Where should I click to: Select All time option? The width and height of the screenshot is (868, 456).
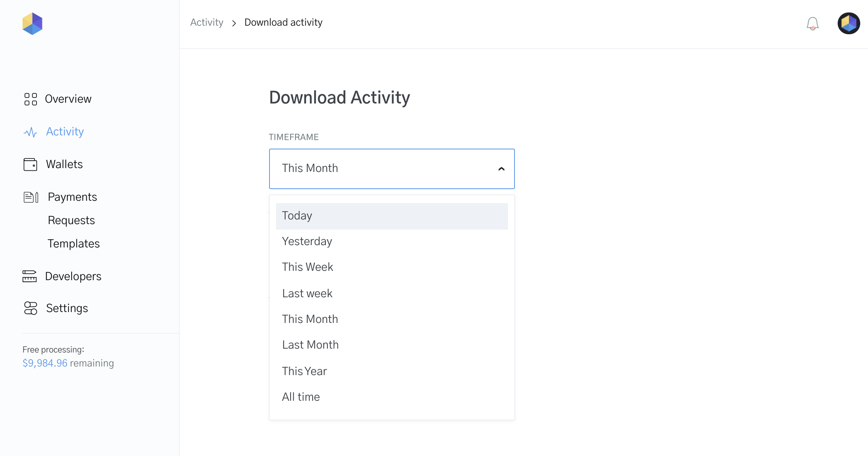[x=392, y=397]
